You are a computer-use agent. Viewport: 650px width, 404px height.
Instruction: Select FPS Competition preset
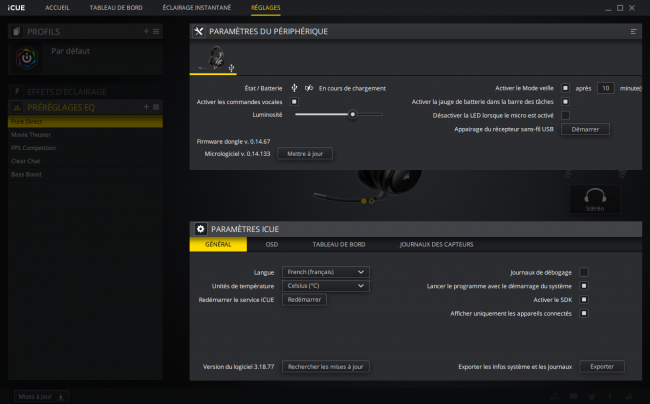(85, 148)
